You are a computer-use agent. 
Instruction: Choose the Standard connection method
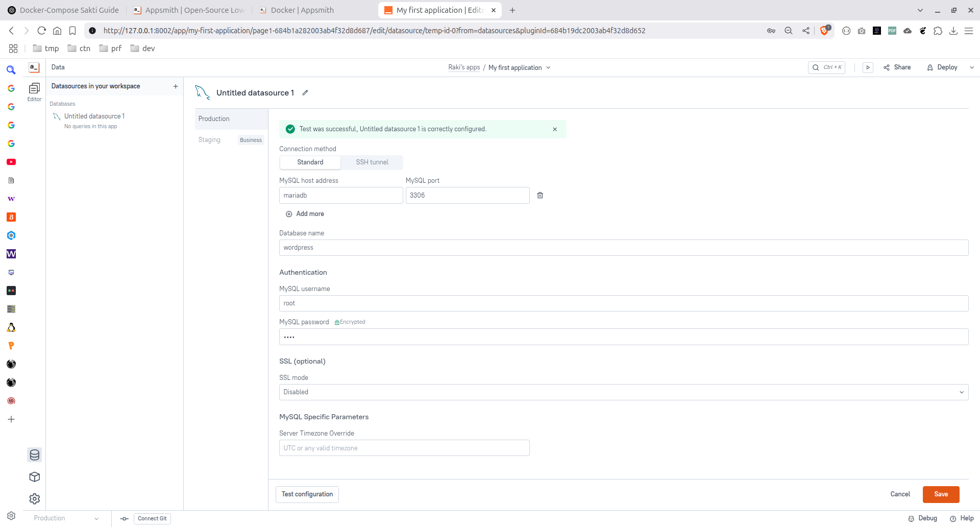click(310, 162)
